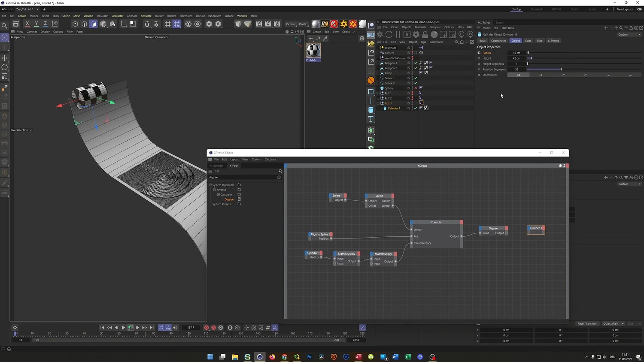Click the Octane pause render icon
Viewport: 644px width, 362px height.
398,34
